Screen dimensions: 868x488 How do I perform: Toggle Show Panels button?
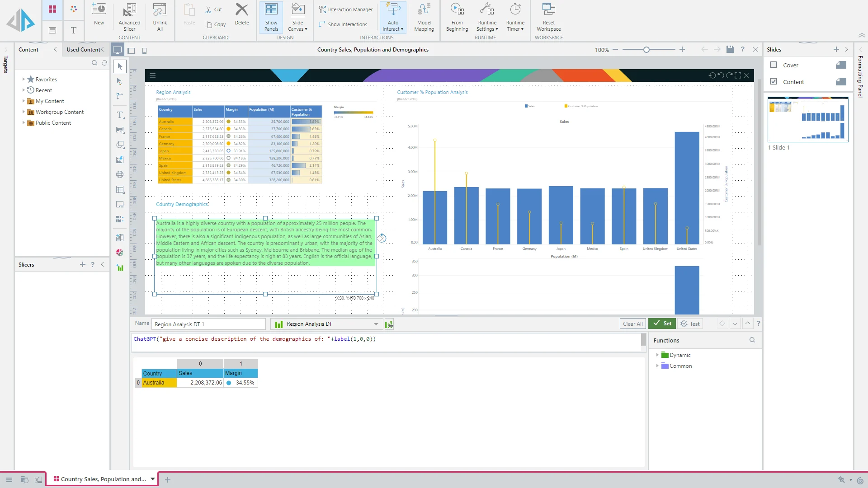pyautogui.click(x=271, y=16)
